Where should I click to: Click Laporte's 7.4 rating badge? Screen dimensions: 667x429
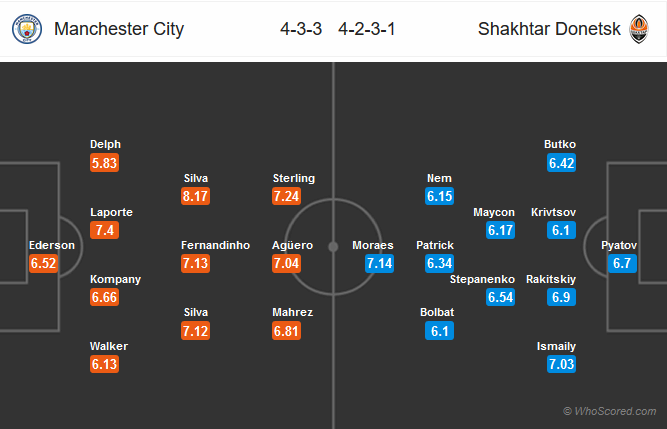point(104,230)
